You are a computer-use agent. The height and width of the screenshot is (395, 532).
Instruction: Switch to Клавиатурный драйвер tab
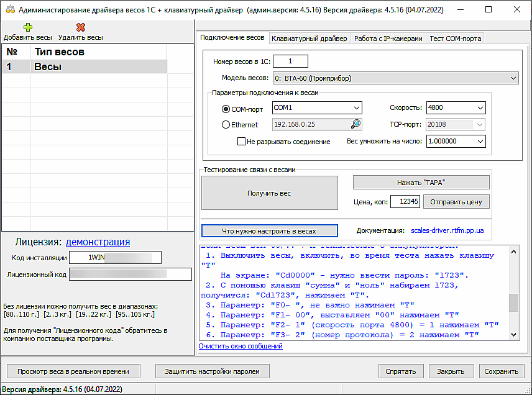(x=310, y=39)
